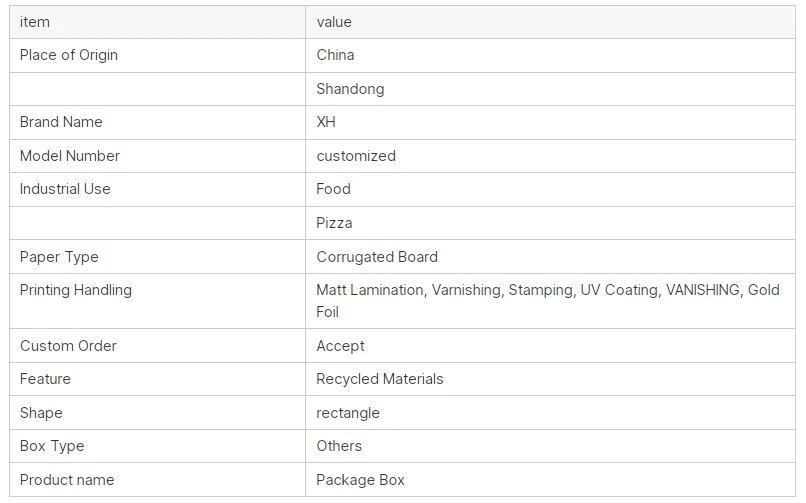Select the 'Others' box type value

click(339, 446)
